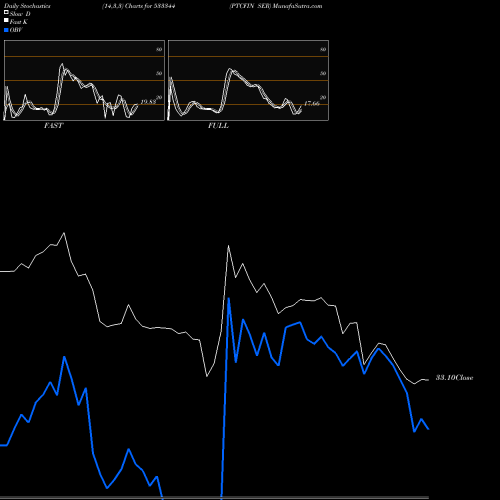
Task: Click the 'Daily Stochastics' title text
Action: [x=27, y=6]
